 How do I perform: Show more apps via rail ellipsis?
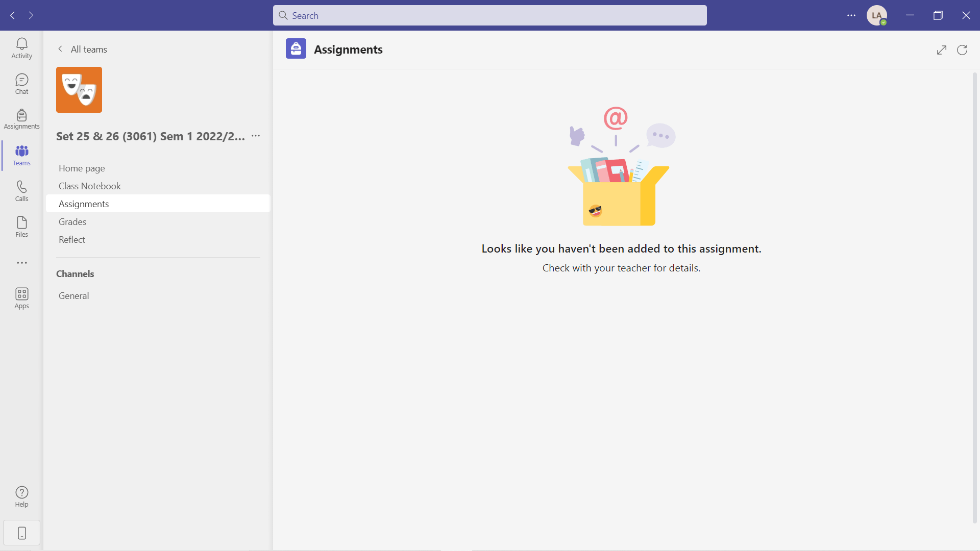pos(21,263)
